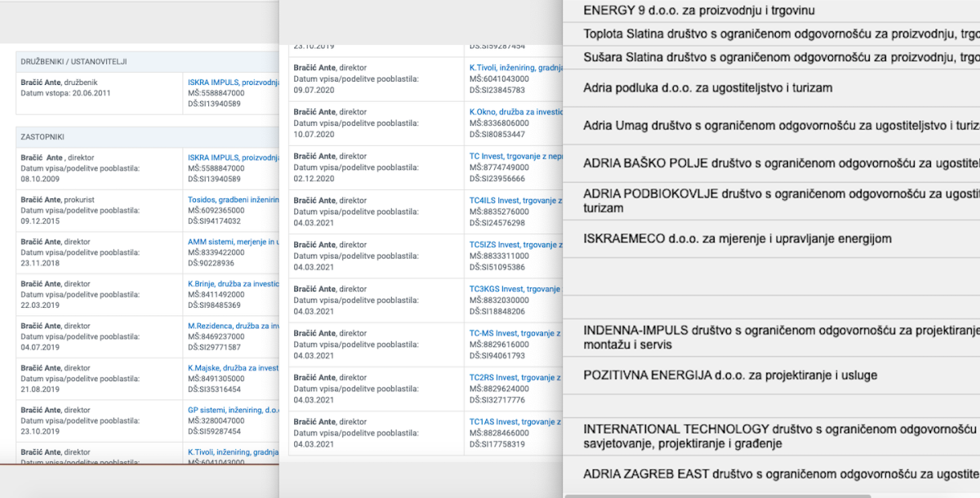Select the date 02.12.2020 in middle panel
Viewport: 980px width, 498px height.
314,178
